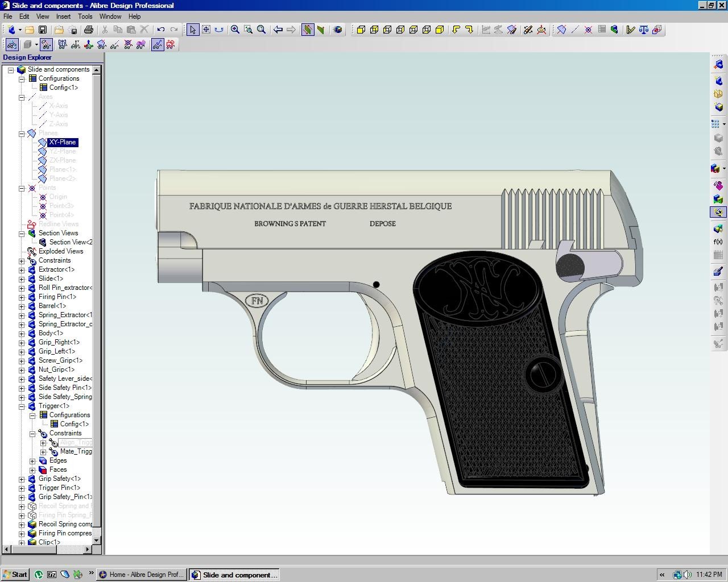
Task: Click the Insert Axis line icon
Action: [x=575, y=30]
